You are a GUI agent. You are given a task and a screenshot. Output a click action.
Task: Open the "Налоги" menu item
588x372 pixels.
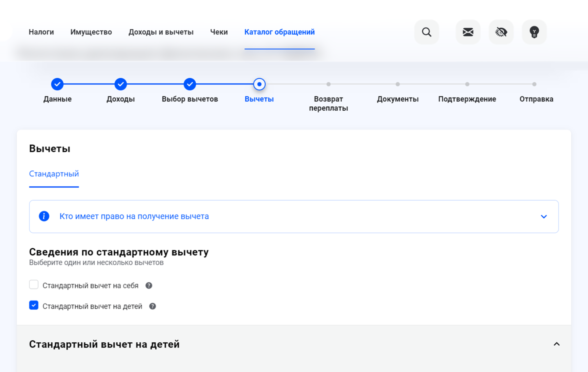point(41,32)
